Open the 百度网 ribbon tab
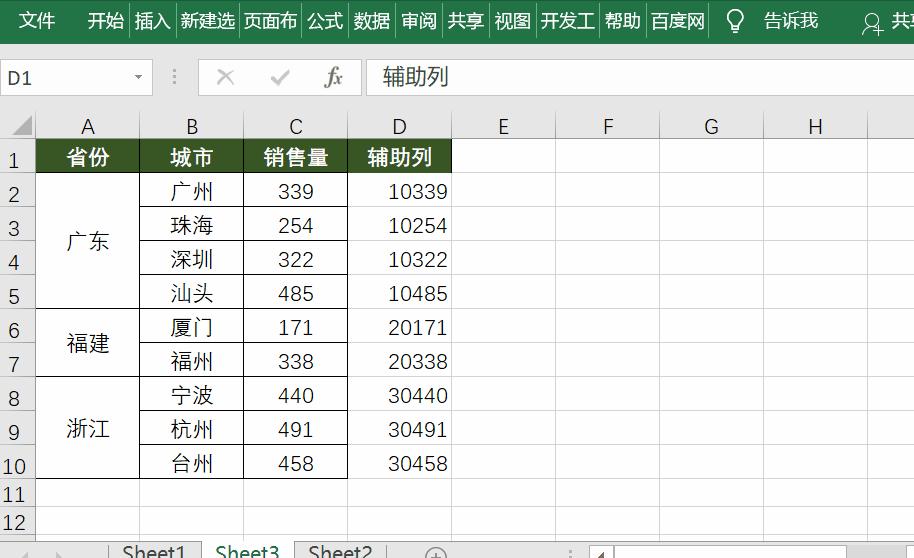This screenshot has height=558, width=914. pyautogui.click(x=677, y=21)
